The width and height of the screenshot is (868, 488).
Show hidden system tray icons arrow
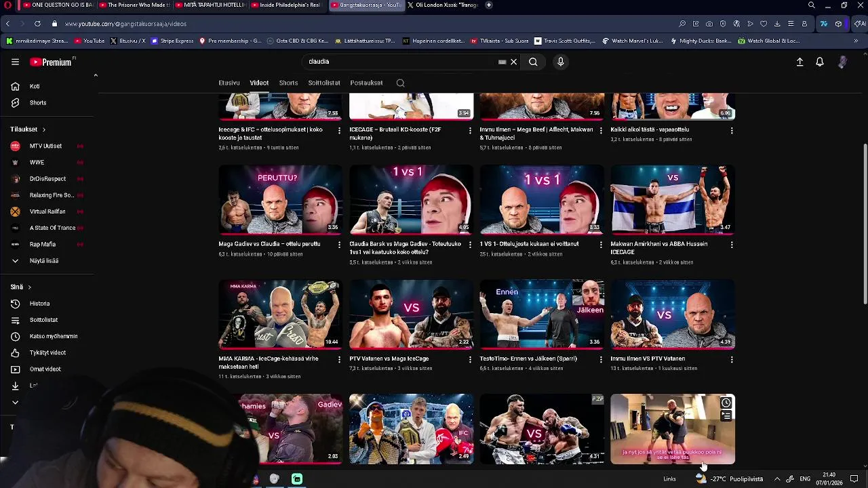[x=777, y=479]
